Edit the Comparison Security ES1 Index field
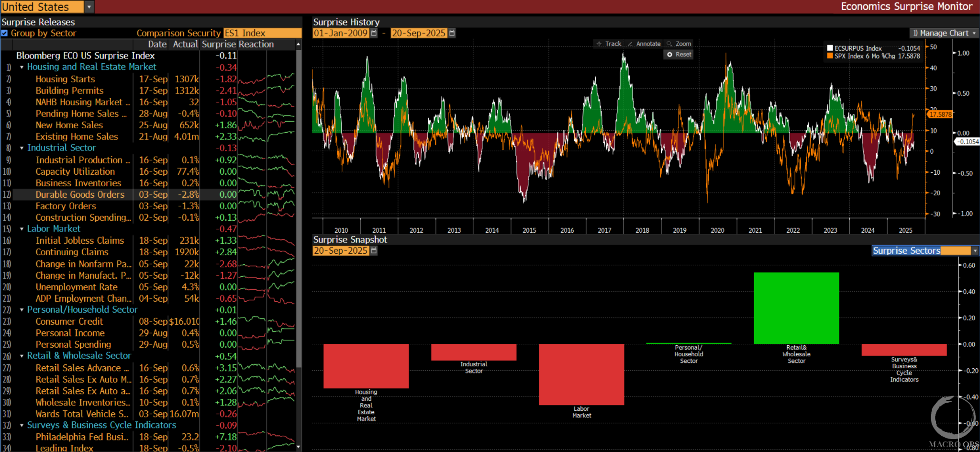 [x=262, y=33]
